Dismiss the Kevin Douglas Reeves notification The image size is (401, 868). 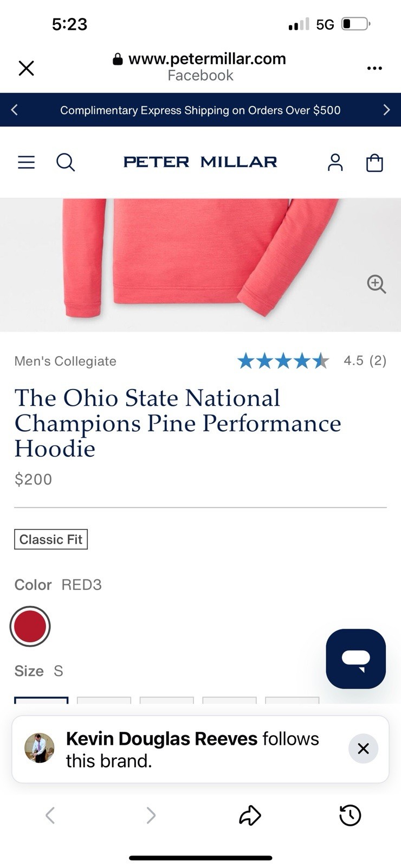click(363, 749)
